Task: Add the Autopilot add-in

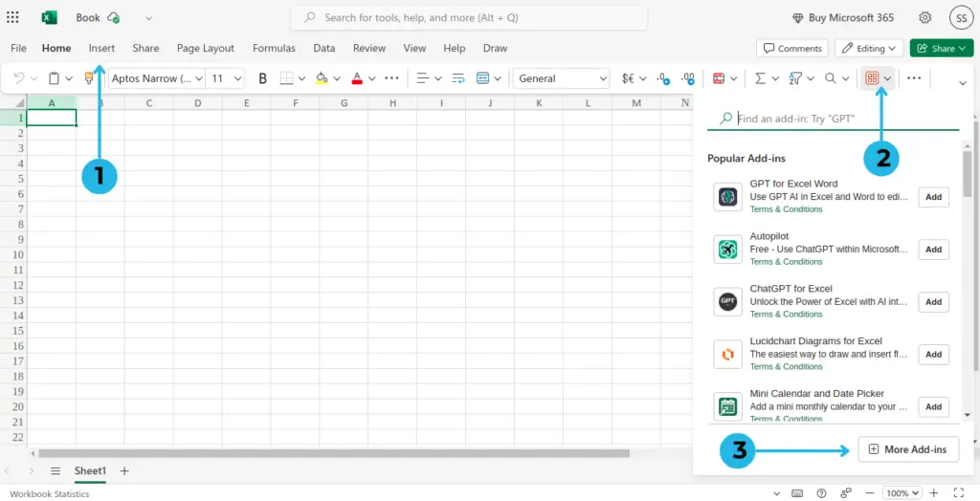Action: (x=934, y=250)
